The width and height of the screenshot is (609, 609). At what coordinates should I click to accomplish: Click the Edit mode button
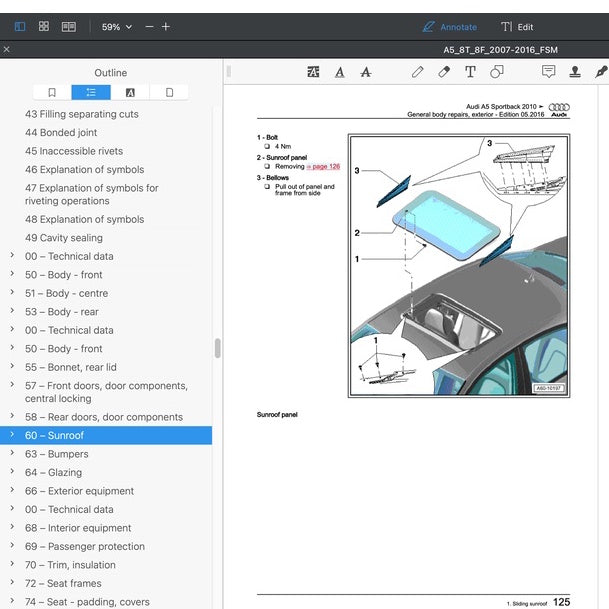[x=517, y=27]
